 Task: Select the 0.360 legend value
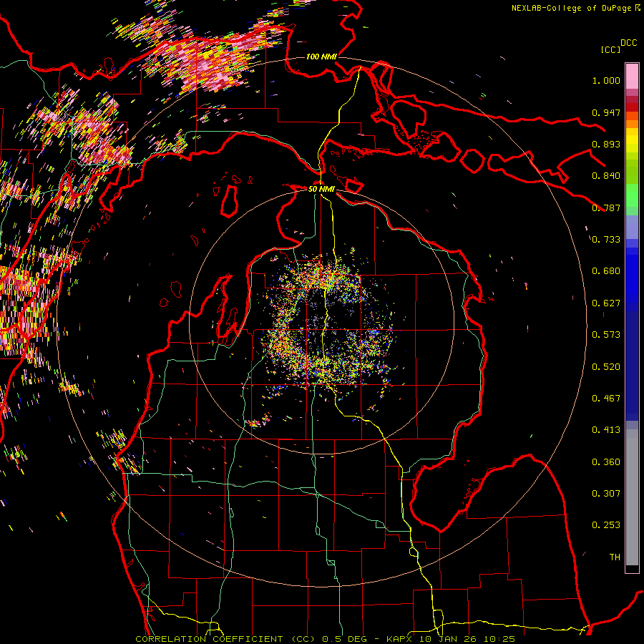[606, 462]
